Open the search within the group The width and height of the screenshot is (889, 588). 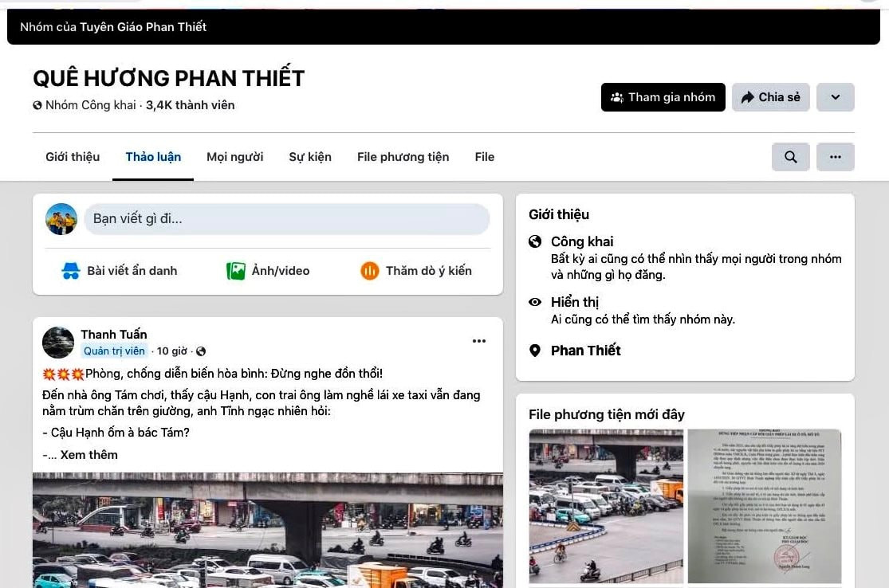point(790,157)
